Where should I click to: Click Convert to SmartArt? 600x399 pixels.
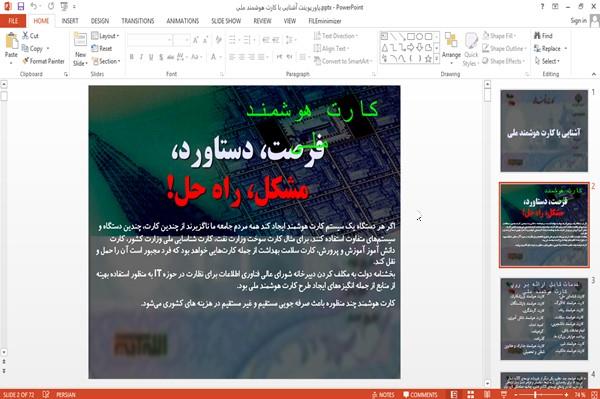343,61
